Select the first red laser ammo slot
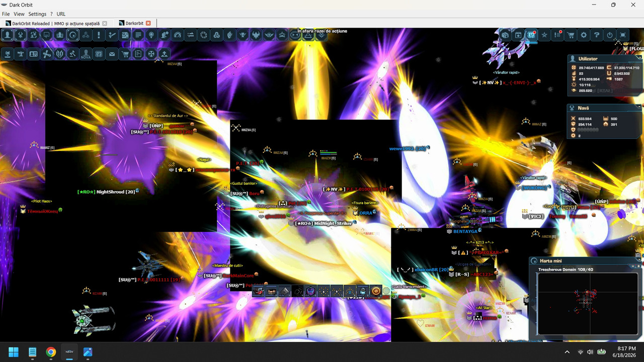The height and width of the screenshot is (362, 644). (259, 291)
